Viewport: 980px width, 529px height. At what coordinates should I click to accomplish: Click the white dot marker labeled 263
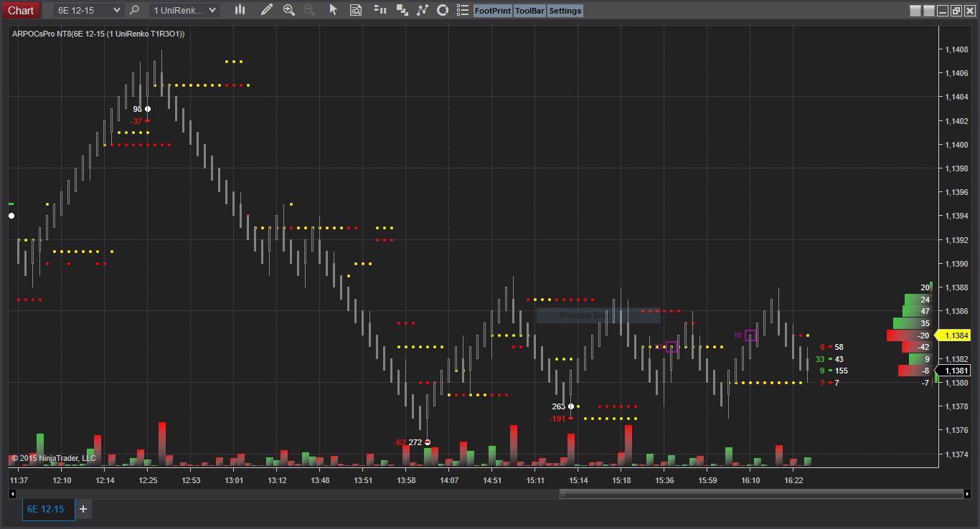point(571,406)
